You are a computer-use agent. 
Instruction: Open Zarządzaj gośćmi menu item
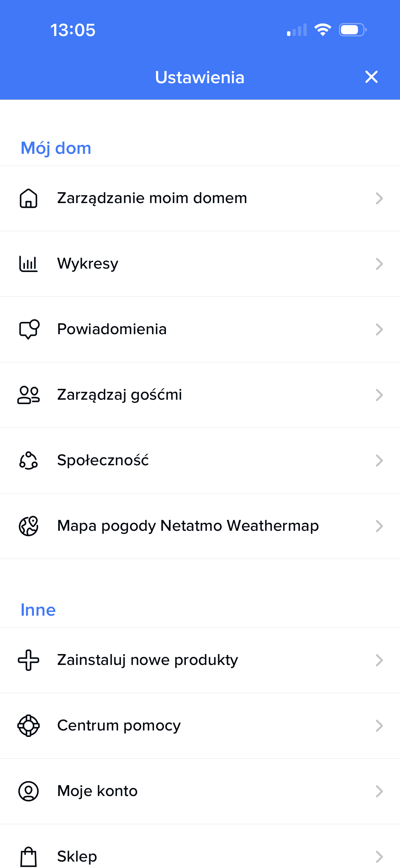(x=119, y=395)
